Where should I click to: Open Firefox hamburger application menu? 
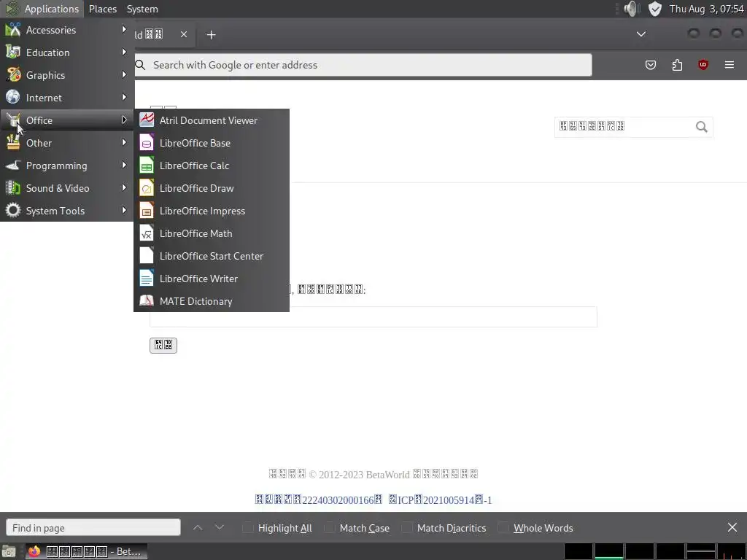click(729, 65)
